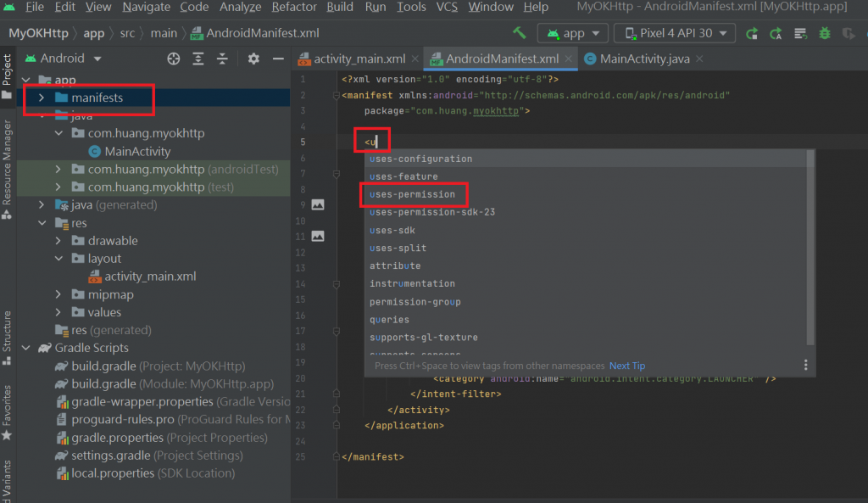Screen dimensions: 868x503
Task: Open the Navigate menu
Action: [146, 7]
